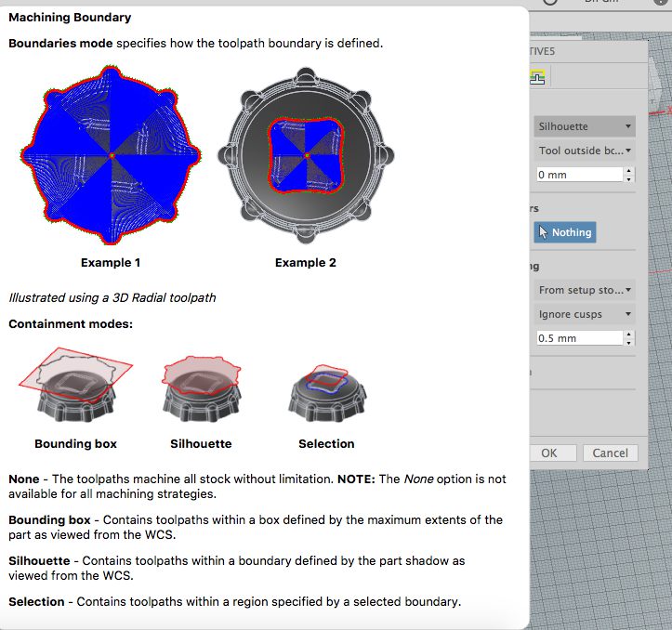This screenshot has width=672, height=630.
Task: Increase the 0 mm offset with up stepper
Action: 628,171
